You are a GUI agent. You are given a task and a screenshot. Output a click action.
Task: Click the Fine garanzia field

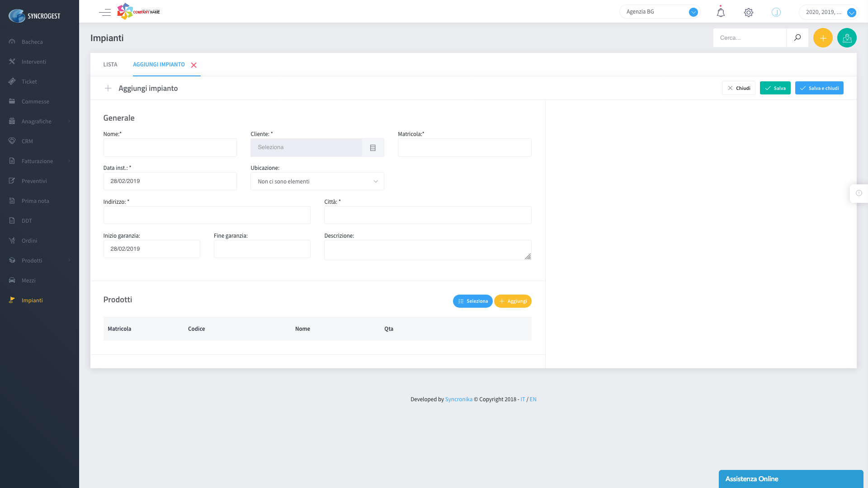pos(262,249)
